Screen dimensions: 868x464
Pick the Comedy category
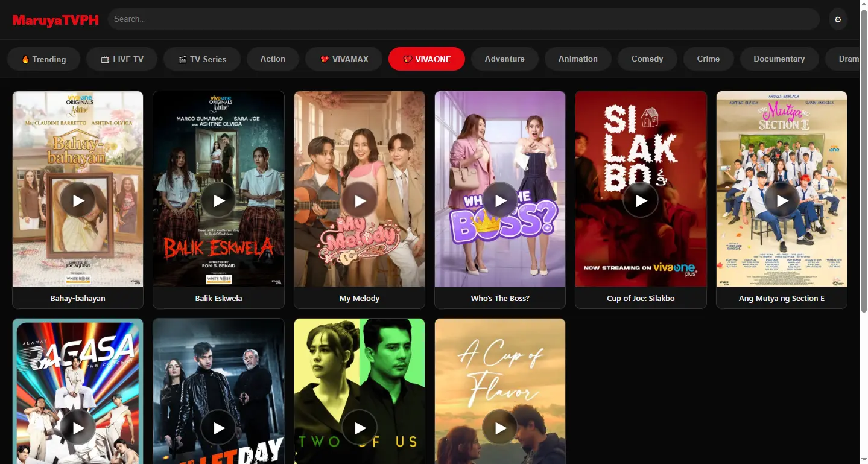pos(647,59)
